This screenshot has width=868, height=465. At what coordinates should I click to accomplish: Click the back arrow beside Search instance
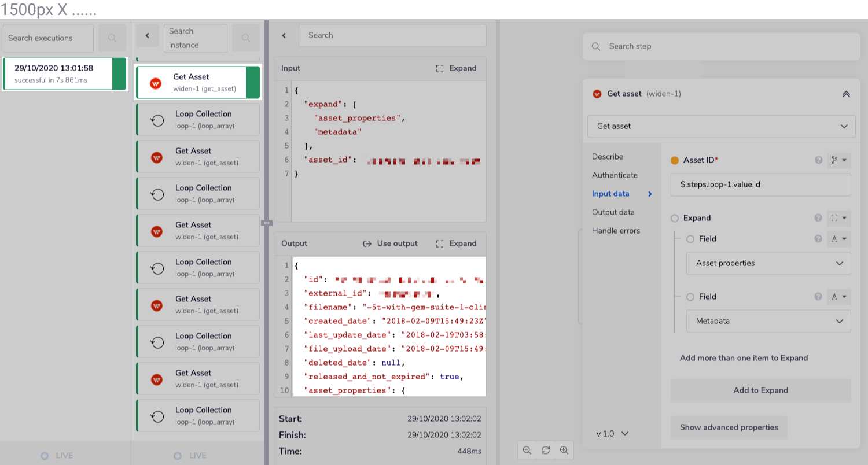(x=148, y=36)
